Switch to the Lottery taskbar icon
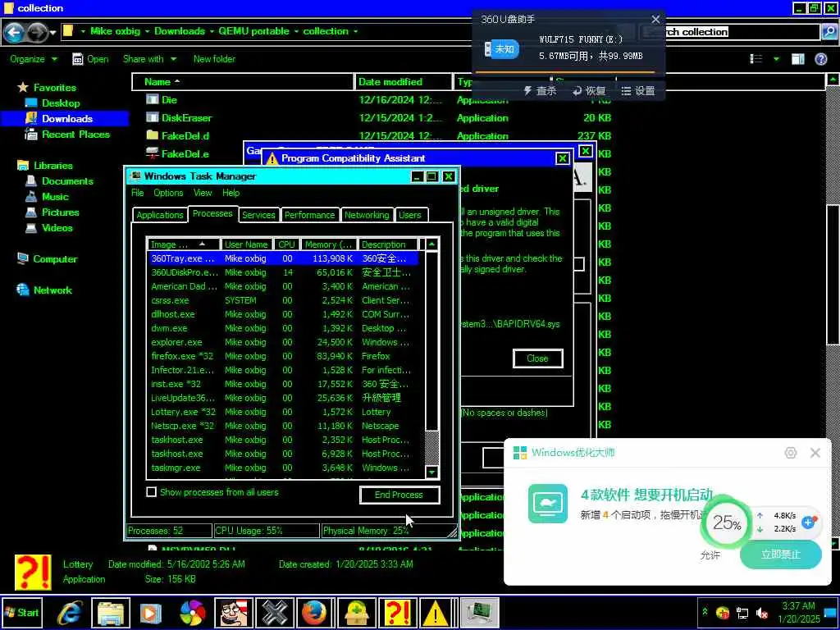 click(x=397, y=612)
